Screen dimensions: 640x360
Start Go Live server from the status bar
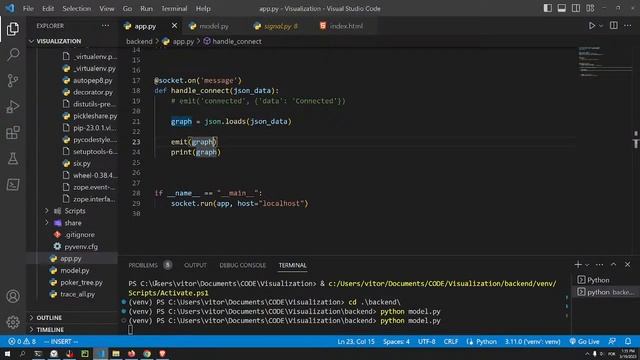click(x=585, y=341)
